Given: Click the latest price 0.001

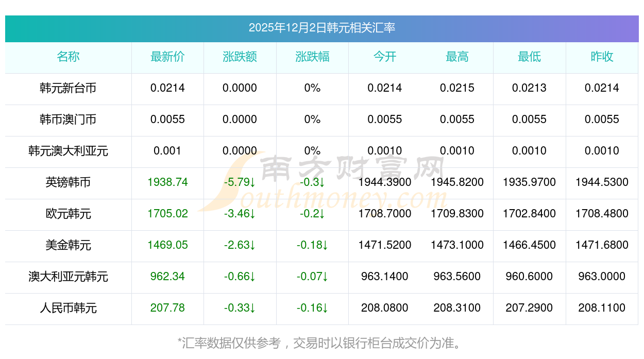Looking at the screenshot, I should pos(167,151).
